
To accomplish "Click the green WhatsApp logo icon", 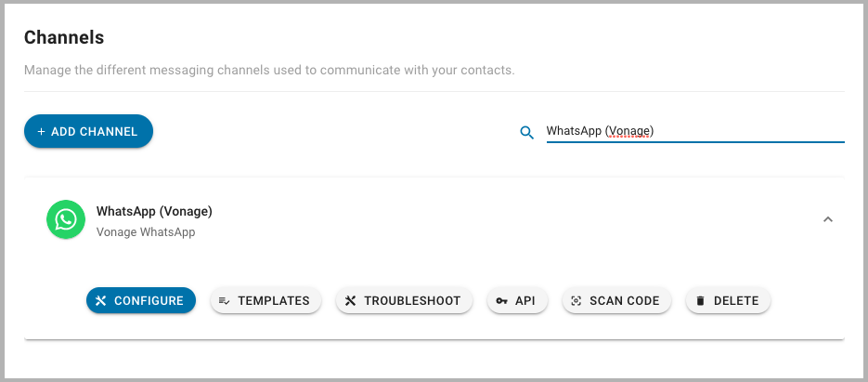I will [x=66, y=219].
